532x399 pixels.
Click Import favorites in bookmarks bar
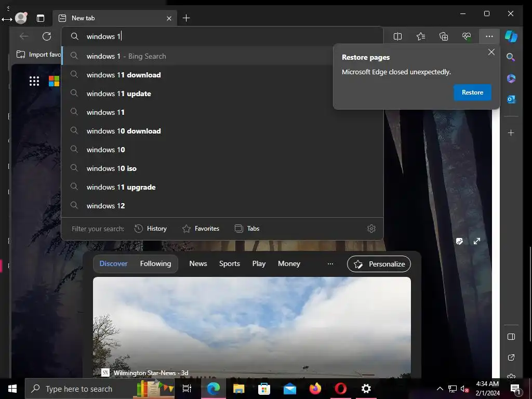click(x=39, y=54)
